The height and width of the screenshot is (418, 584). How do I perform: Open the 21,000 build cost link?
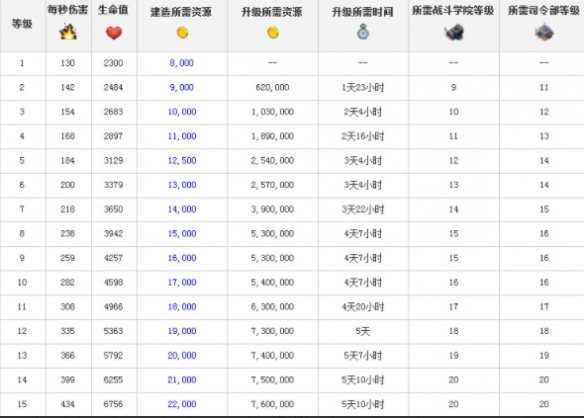[182, 380]
